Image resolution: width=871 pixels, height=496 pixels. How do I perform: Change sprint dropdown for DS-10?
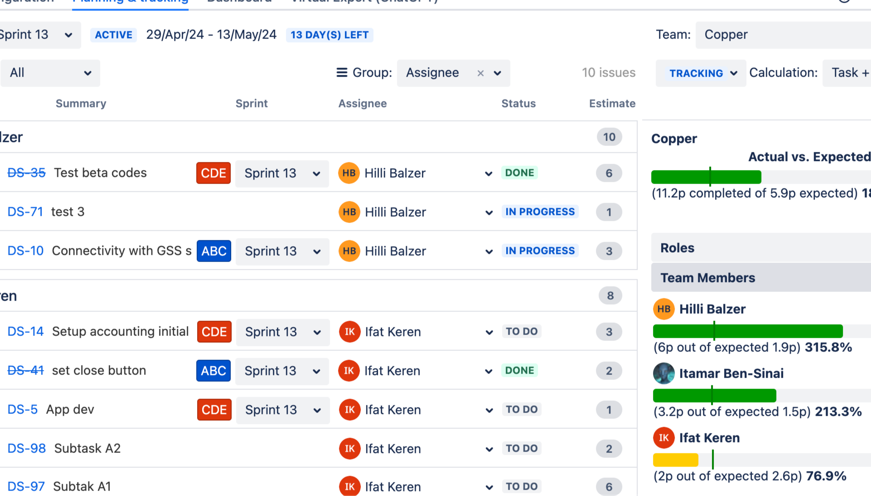tap(282, 251)
